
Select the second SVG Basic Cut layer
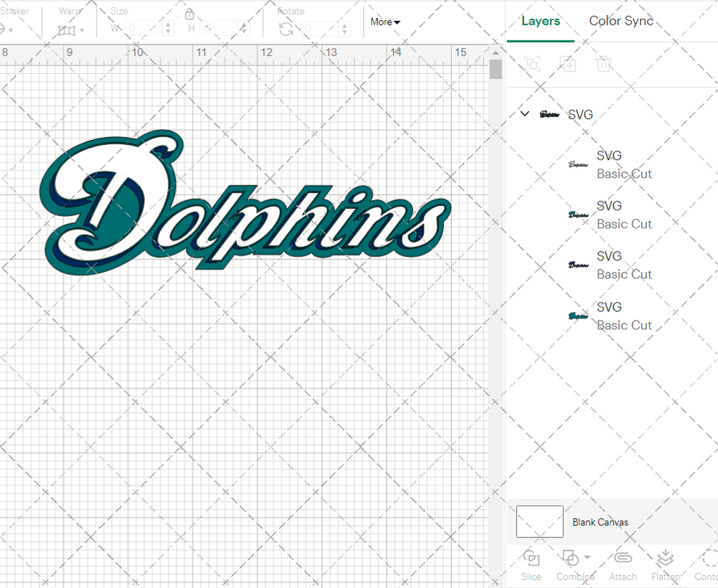point(625,214)
